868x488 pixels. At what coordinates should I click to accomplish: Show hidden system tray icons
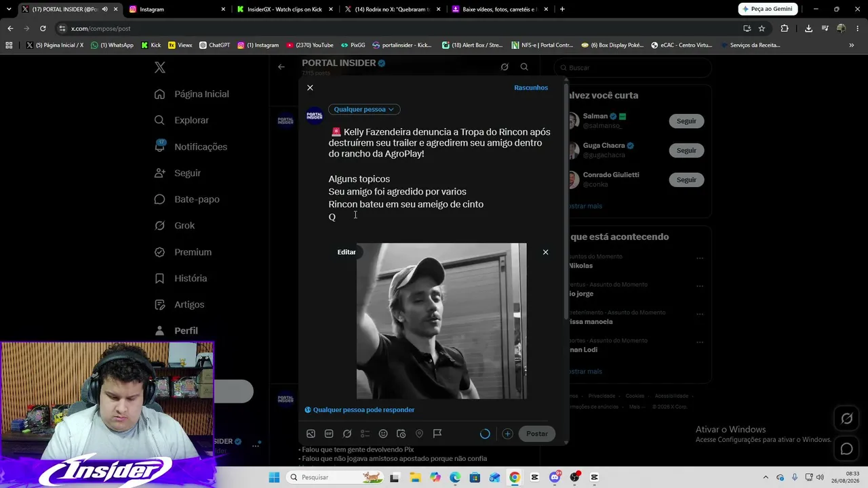coord(766,477)
